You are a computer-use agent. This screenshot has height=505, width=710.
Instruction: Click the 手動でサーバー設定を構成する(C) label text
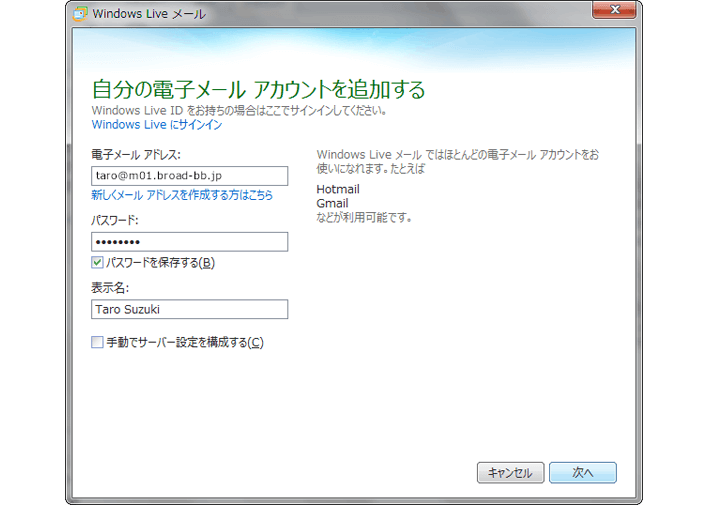(184, 342)
